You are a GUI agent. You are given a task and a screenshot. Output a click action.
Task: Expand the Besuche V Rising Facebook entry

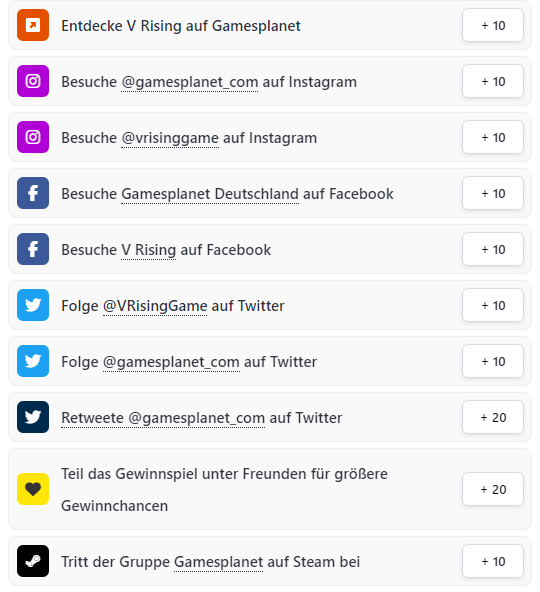(270, 249)
